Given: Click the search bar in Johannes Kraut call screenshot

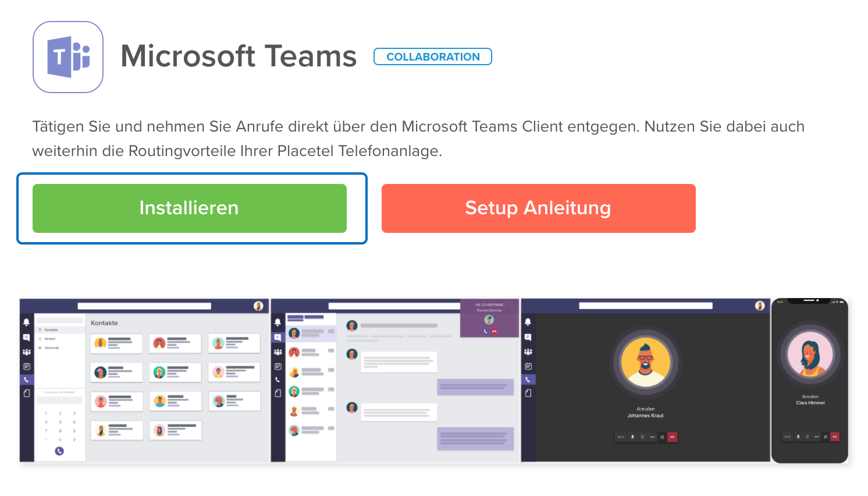Looking at the screenshot, I should [646, 306].
